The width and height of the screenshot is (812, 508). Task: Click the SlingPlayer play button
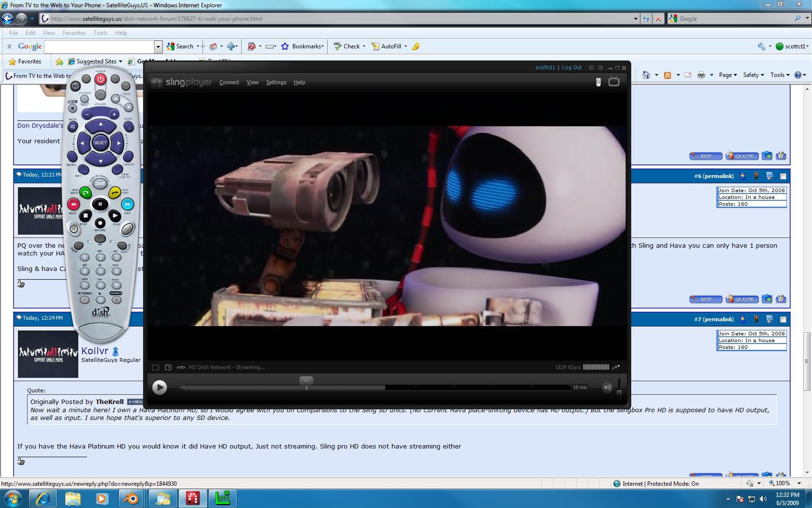coord(159,387)
